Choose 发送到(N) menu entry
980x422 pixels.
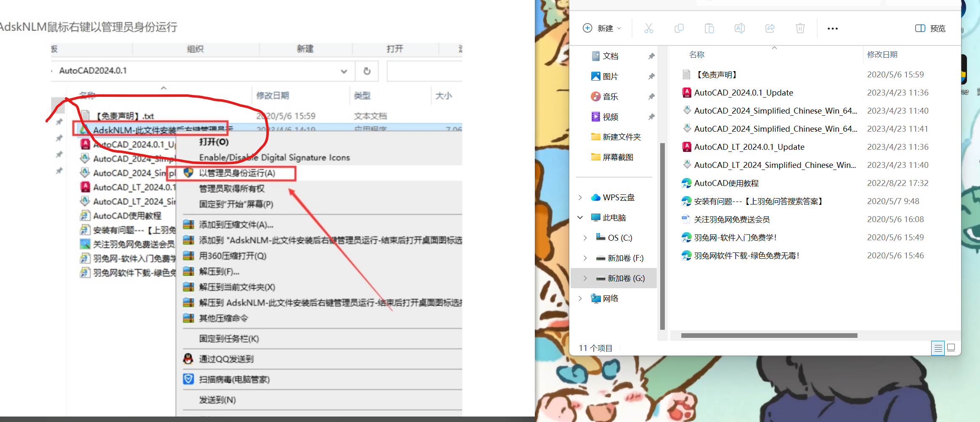217,400
